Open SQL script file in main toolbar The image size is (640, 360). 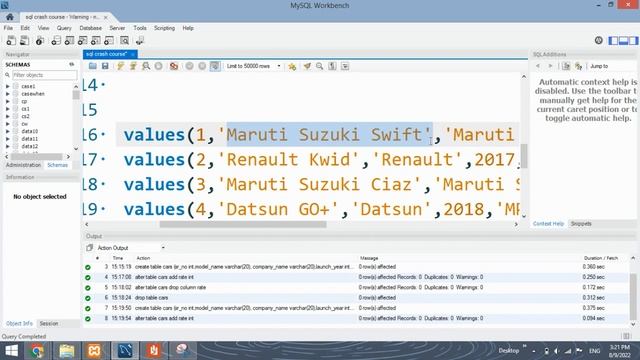point(24,40)
